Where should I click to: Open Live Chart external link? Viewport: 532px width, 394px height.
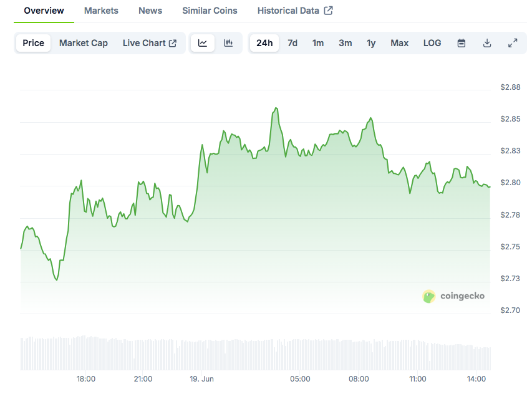click(x=150, y=43)
